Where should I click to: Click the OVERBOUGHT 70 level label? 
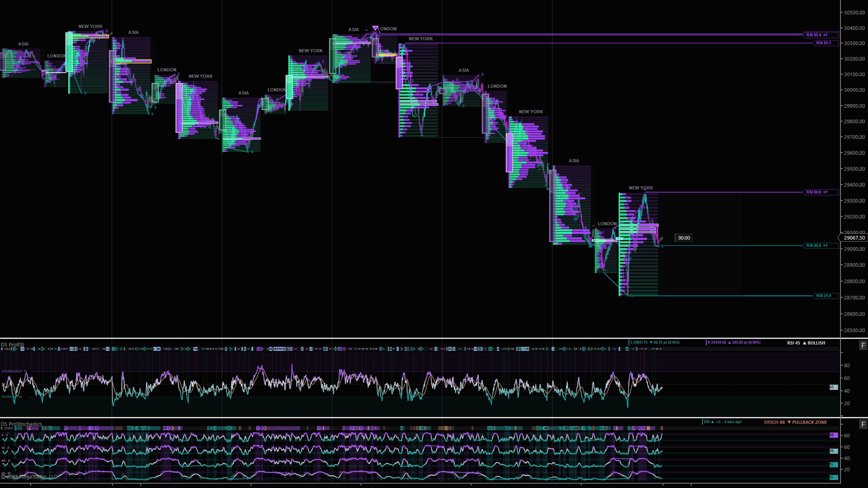point(14,371)
